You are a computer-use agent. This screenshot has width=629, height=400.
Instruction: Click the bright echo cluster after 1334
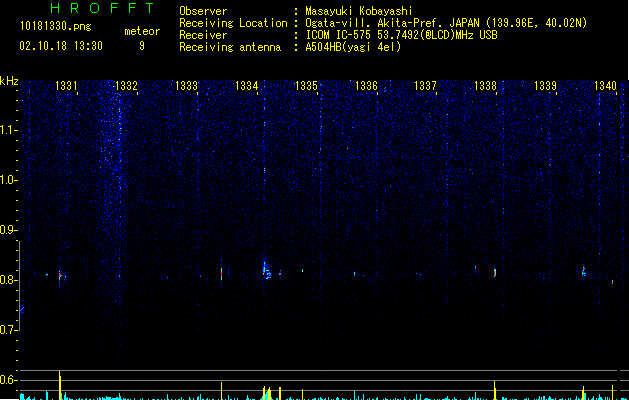click(x=267, y=271)
